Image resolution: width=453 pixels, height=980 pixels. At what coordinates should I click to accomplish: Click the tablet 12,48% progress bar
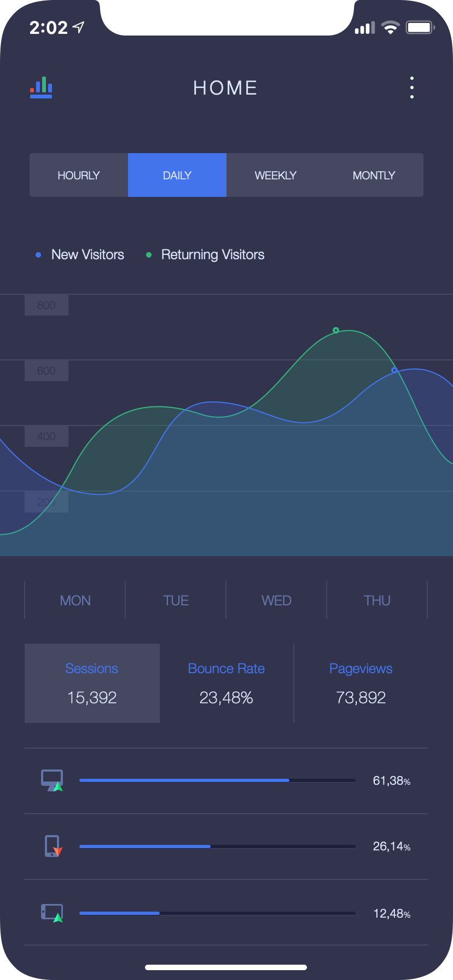click(218, 913)
